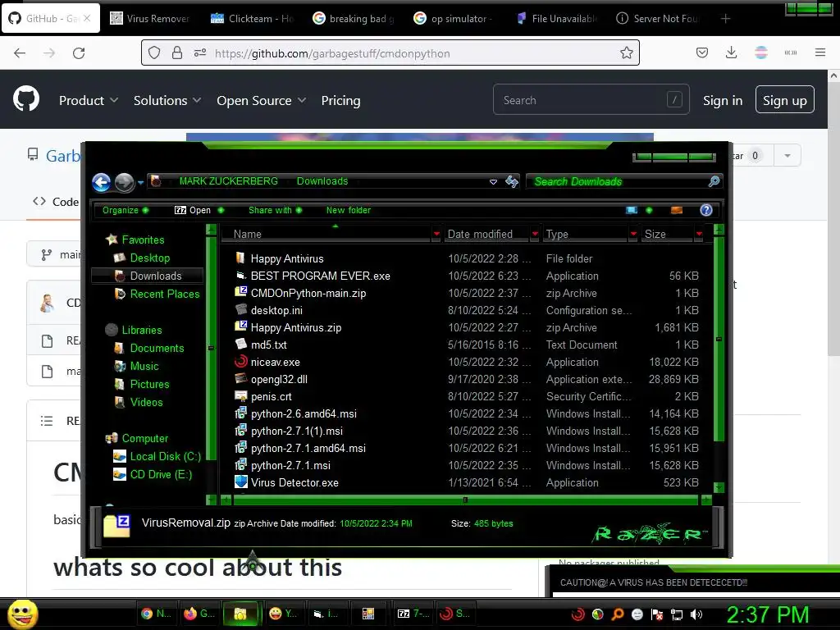Screen dimensions: 840x630
Task: Focus the GitHub Search box
Action: coord(591,99)
